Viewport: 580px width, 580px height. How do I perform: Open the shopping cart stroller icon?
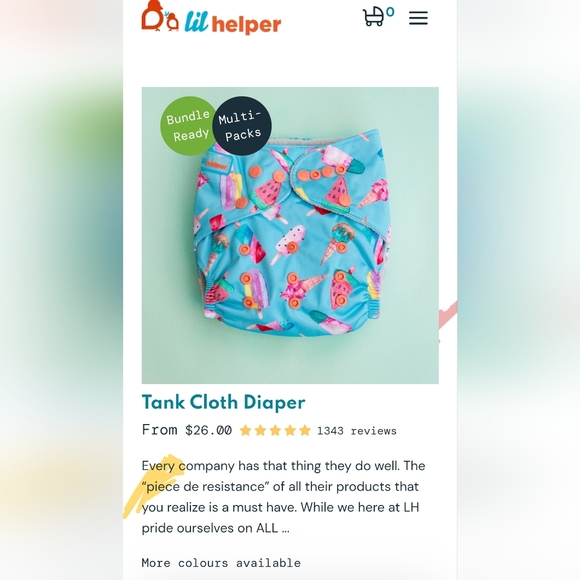point(373,17)
